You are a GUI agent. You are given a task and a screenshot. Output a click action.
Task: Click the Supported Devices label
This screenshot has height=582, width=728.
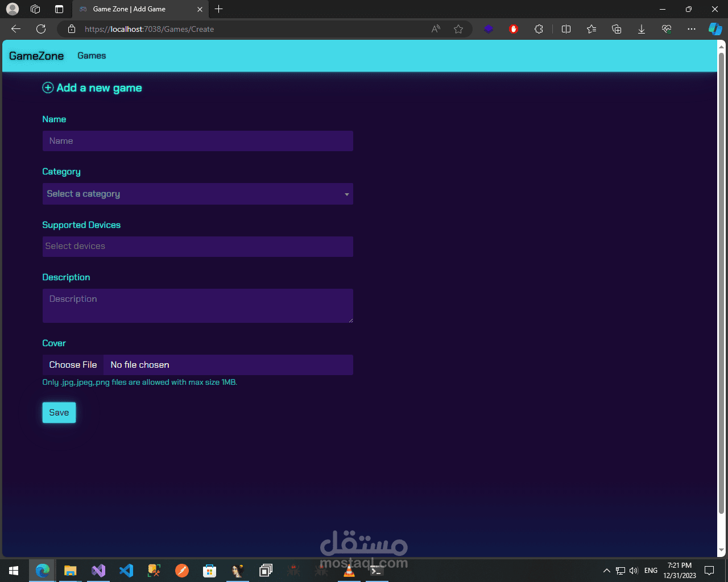[81, 225]
